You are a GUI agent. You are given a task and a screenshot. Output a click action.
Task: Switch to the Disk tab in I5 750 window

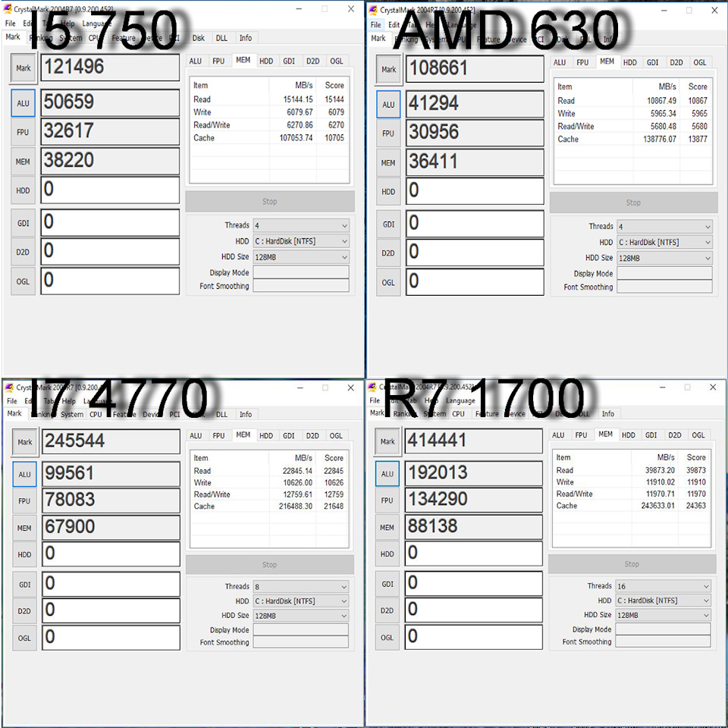pyautogui.click(x=199, y=38)
